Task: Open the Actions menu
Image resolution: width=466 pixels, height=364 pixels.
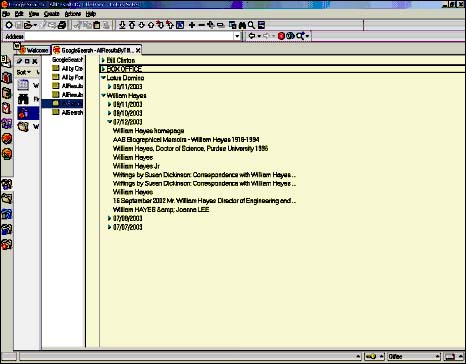Action: pos(73,14)
